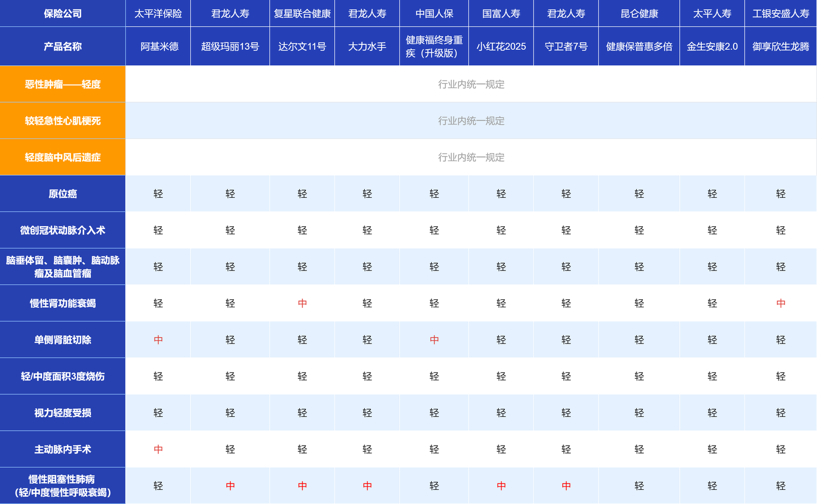
Task: Click red 中 for 阿基米德 in 单侧肾脏切除 row
Action: coord(158,340)
